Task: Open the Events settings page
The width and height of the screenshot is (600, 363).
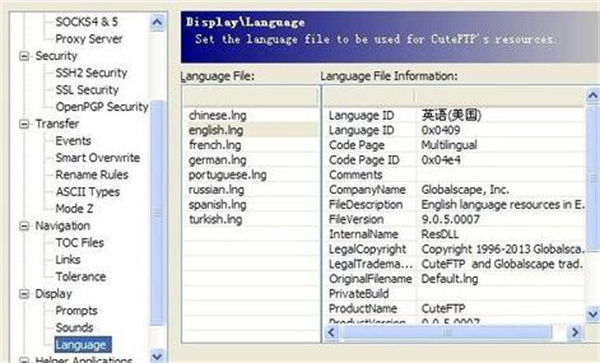Action: (73, 141)
